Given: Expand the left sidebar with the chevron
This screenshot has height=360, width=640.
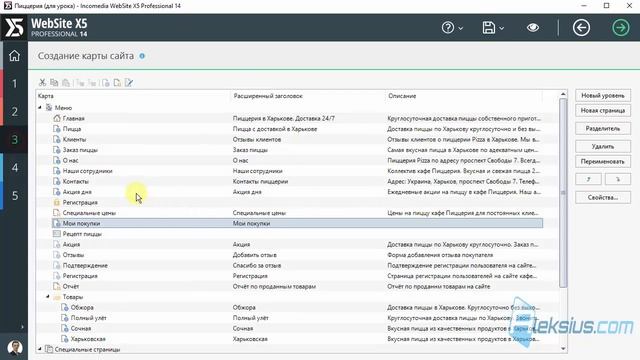Looking at the screenshot, I should pyautogui.click(x=22, y=327).
